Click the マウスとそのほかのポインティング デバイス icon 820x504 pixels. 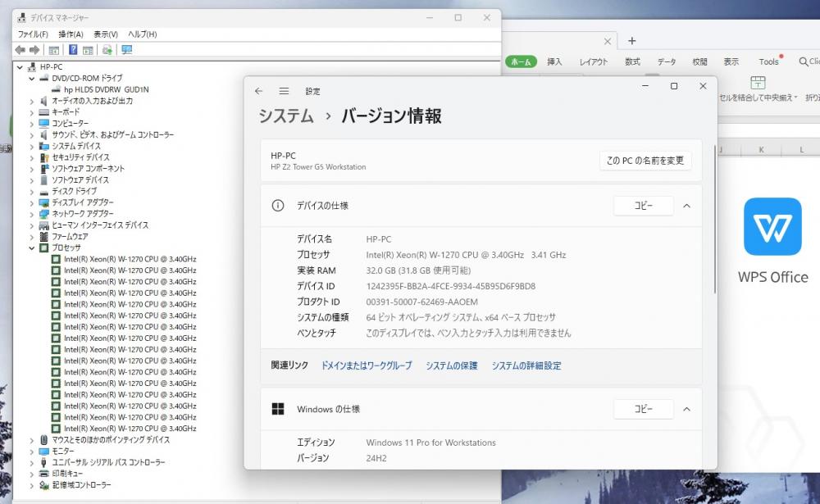click(x=44, y=440)
